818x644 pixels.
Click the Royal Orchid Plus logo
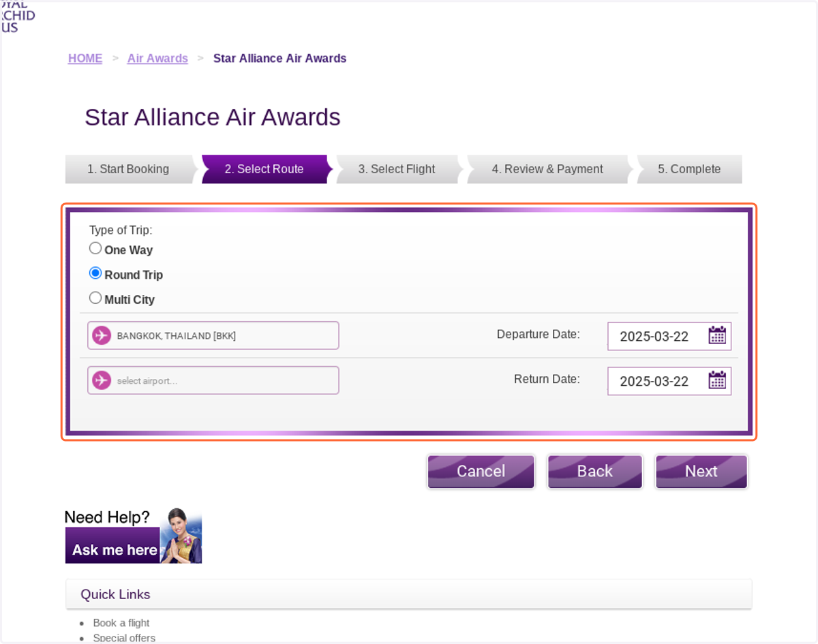tap(18, 17)
